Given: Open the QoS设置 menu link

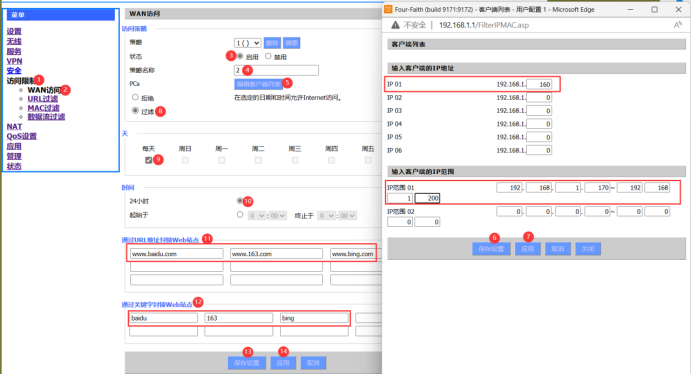Looking at the screenshot, I should [x=22, y=136].
